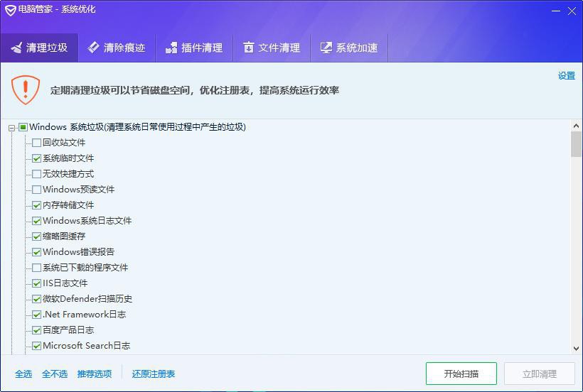Click the eraser icon of 清除痕迹
The height and width of the screenshot is (392, 583).
coord(93,48)
